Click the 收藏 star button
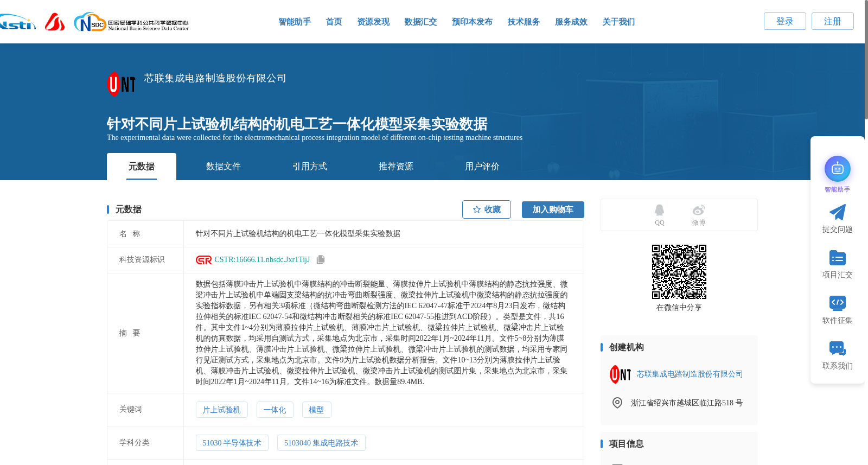 [x=487, y=209]
